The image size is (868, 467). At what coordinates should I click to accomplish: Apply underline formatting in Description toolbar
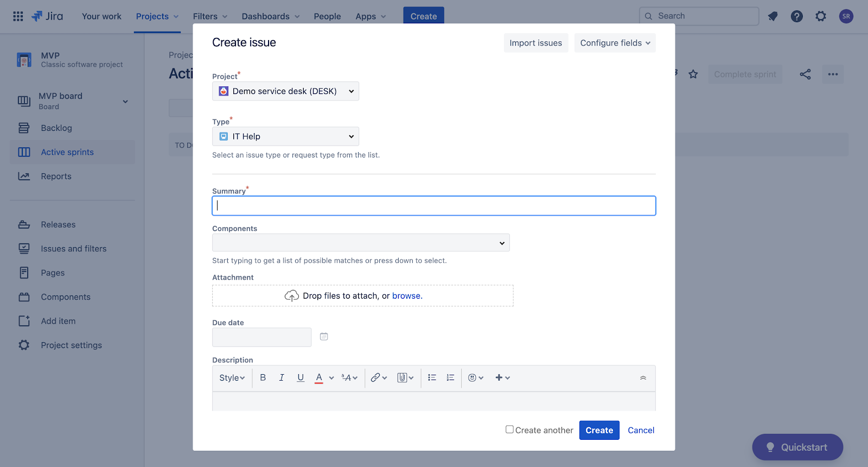[301, 378]
